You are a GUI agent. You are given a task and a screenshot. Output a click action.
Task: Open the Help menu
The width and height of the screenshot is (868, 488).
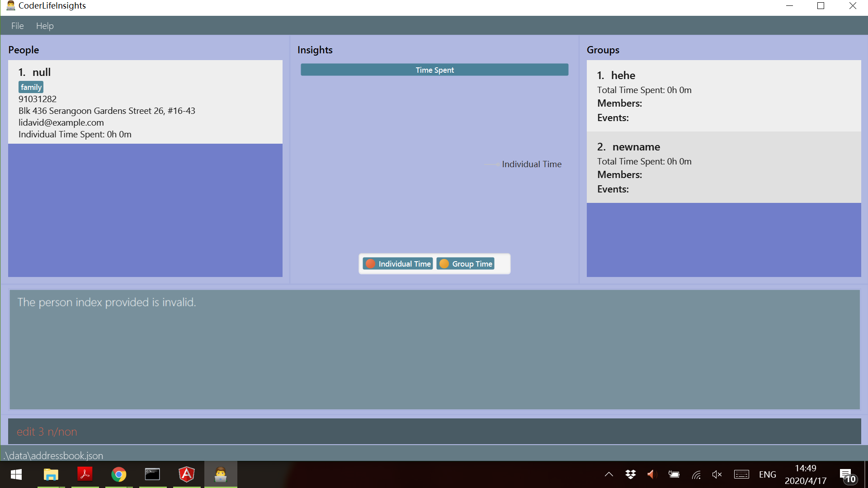[x=45, y=26]
